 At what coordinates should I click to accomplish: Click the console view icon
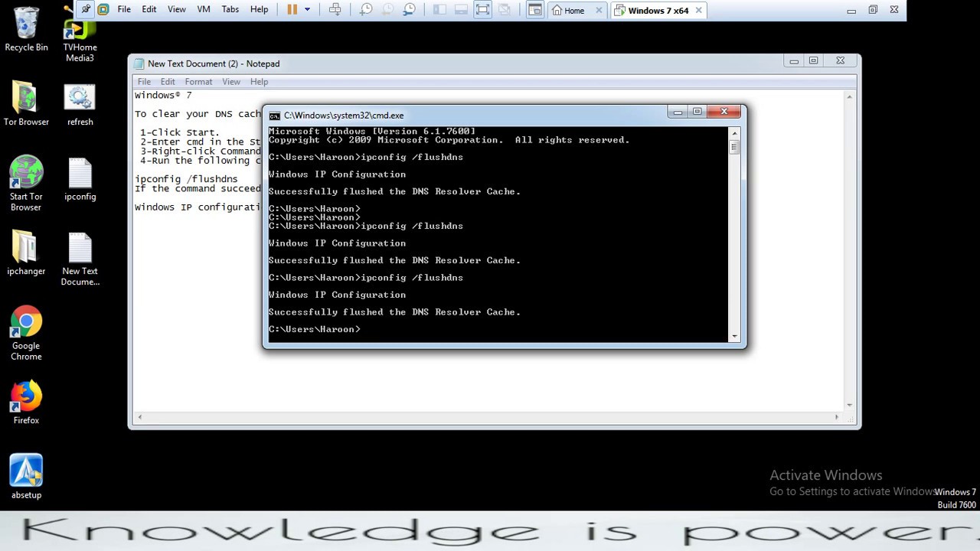[x=535, y=10]
